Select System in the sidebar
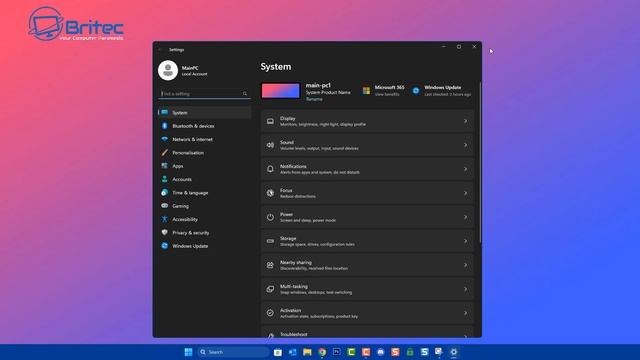 click(204, 112)
